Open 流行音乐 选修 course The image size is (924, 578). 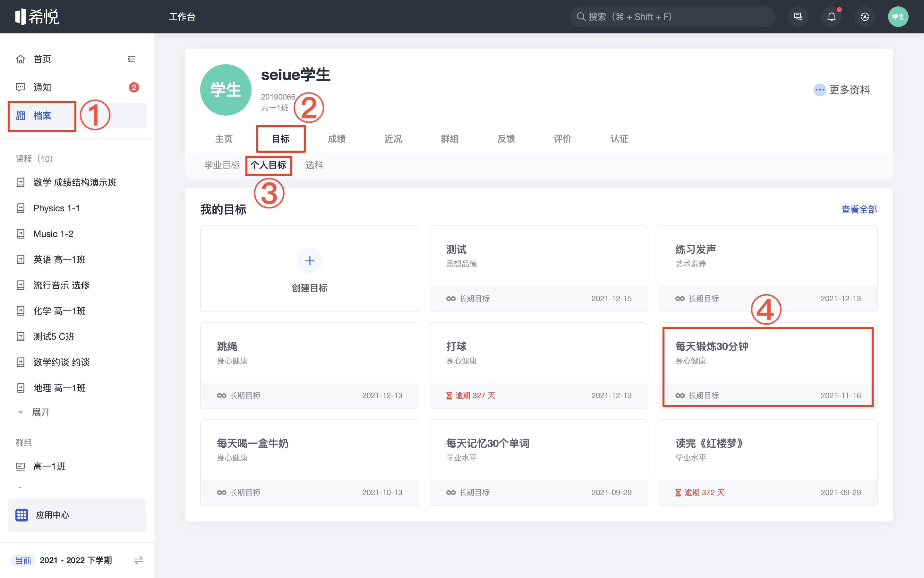(x=61, y=285)
